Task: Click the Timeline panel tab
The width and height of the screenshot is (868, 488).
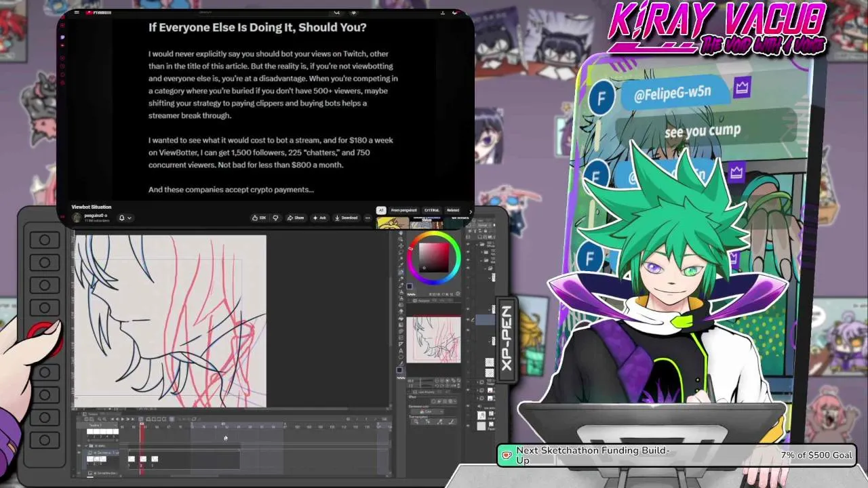Action: 93,413
